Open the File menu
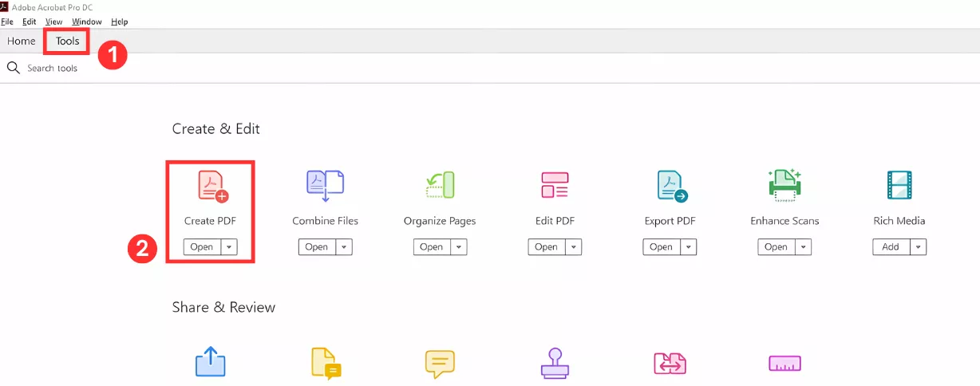The image size is (980, 386). coord(7,22)
